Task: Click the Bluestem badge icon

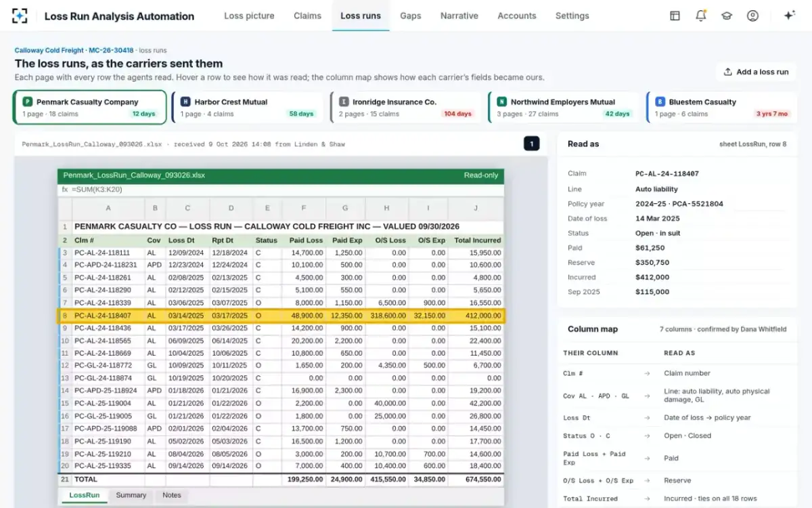Action: point(660,102)
